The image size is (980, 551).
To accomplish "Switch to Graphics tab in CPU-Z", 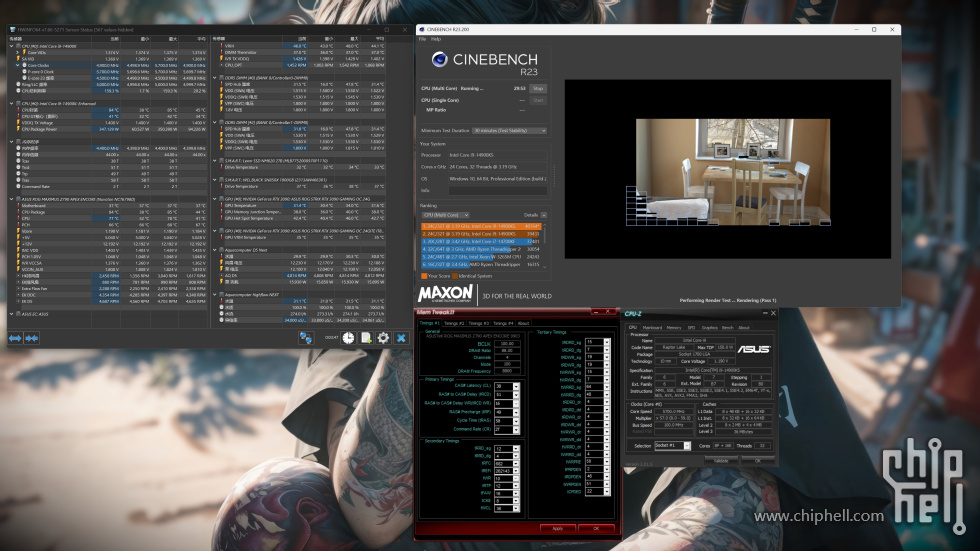I will point(710,327).
